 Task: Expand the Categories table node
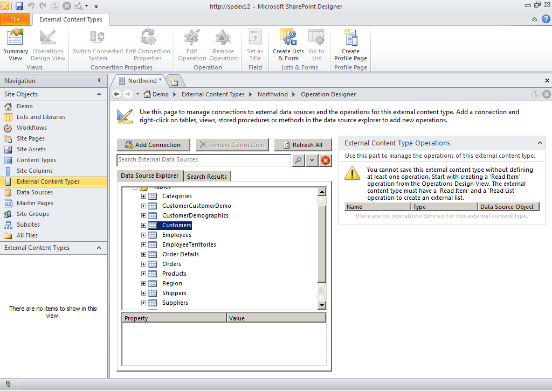tap(143, 196)
